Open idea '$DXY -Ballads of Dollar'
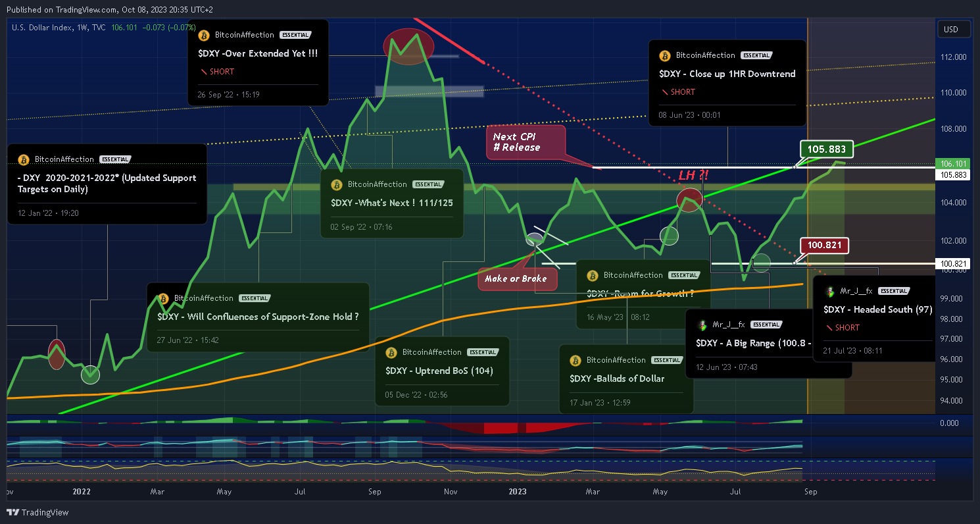 (617, 379)
